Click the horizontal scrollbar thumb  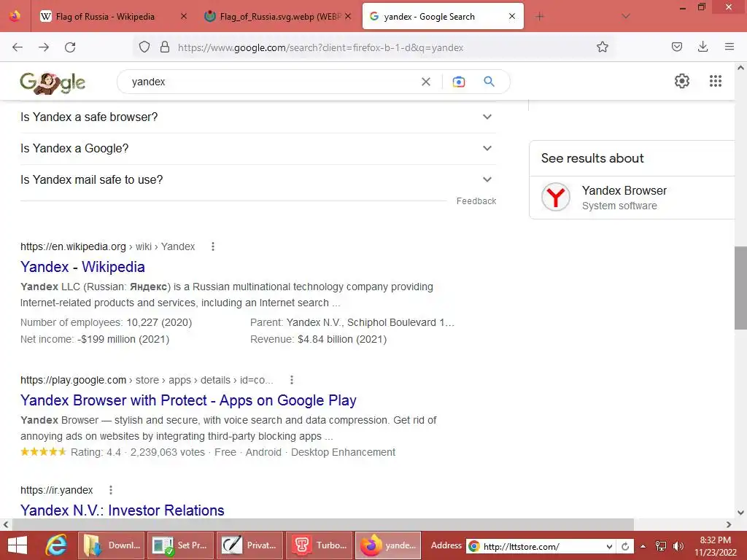323,524
